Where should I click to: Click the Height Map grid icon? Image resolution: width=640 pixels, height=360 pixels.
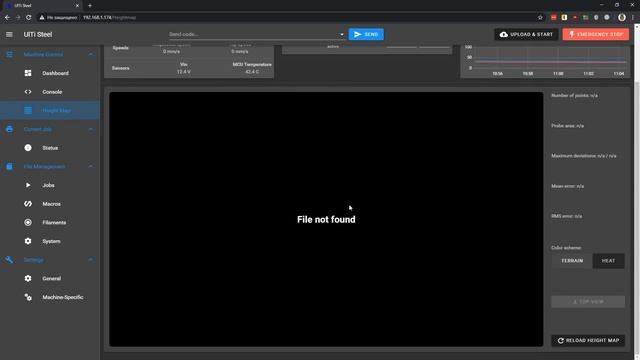28,111
